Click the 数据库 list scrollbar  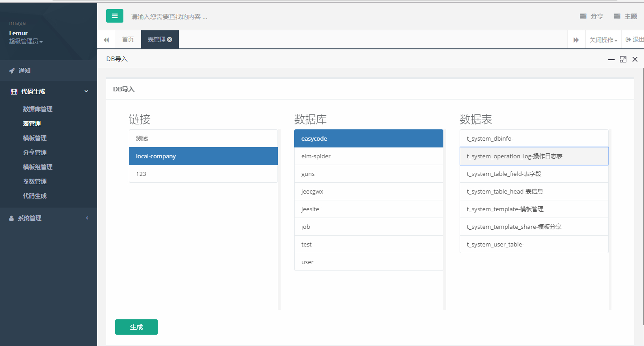point(445,220)
